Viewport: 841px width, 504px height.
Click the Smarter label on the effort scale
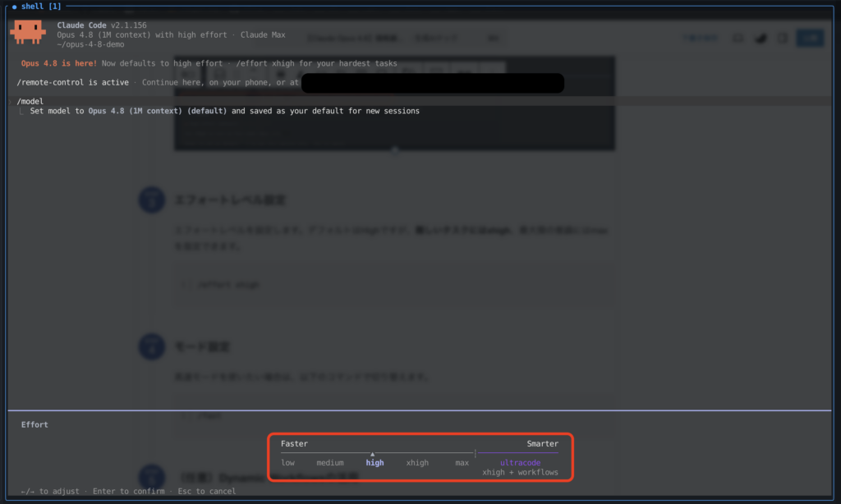tap(542, 443)
